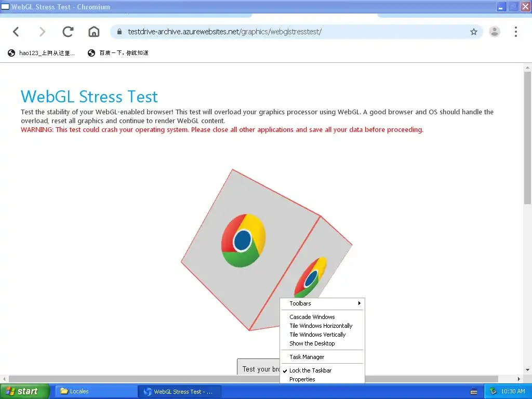Select WebGL Stress Test taskbar button

(180, 392)
